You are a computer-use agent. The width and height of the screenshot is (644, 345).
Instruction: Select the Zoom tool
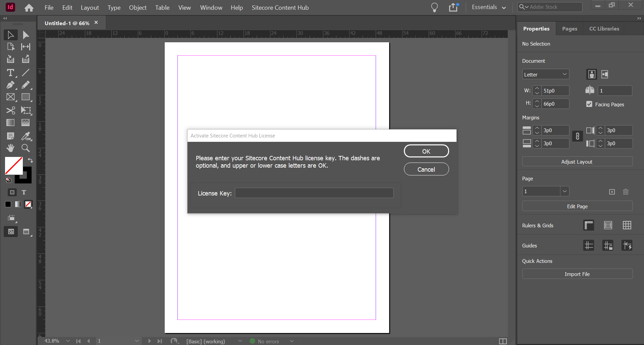(26, 148)
